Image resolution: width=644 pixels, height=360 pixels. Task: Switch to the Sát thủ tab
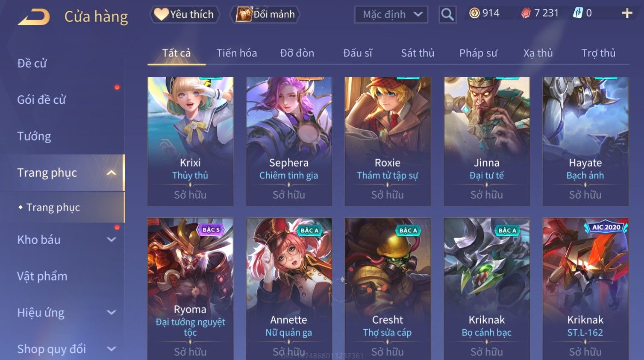pos(418,53)
